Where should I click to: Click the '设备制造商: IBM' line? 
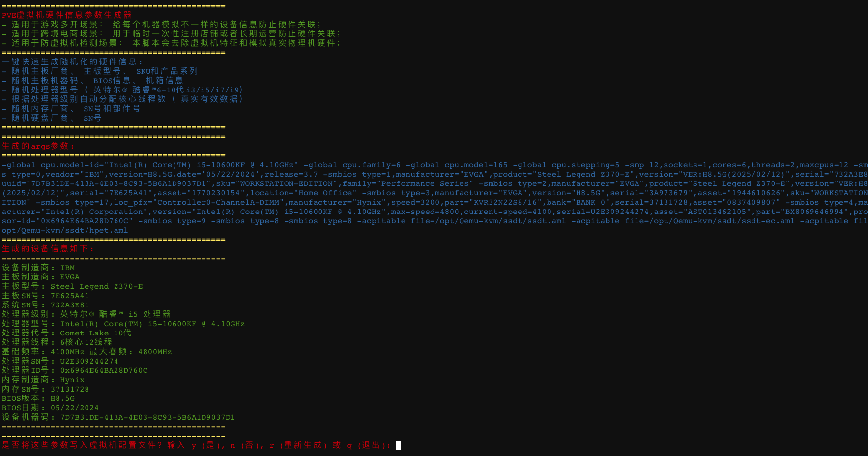coord(38,268)
